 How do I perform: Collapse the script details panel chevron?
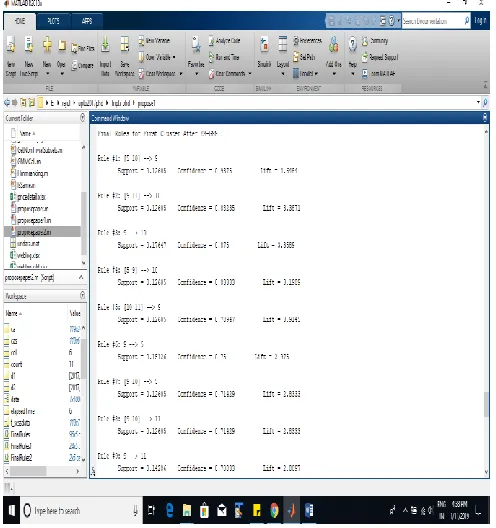81,277
